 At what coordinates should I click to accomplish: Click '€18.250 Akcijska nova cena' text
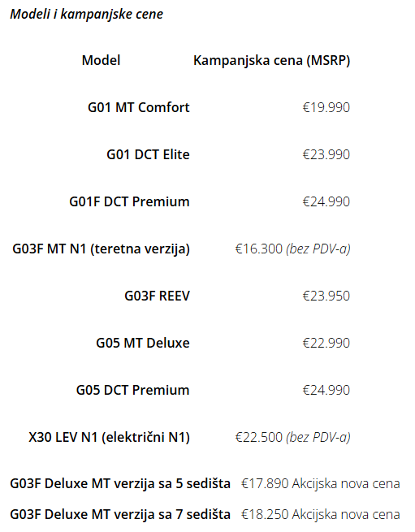point(321,514)
